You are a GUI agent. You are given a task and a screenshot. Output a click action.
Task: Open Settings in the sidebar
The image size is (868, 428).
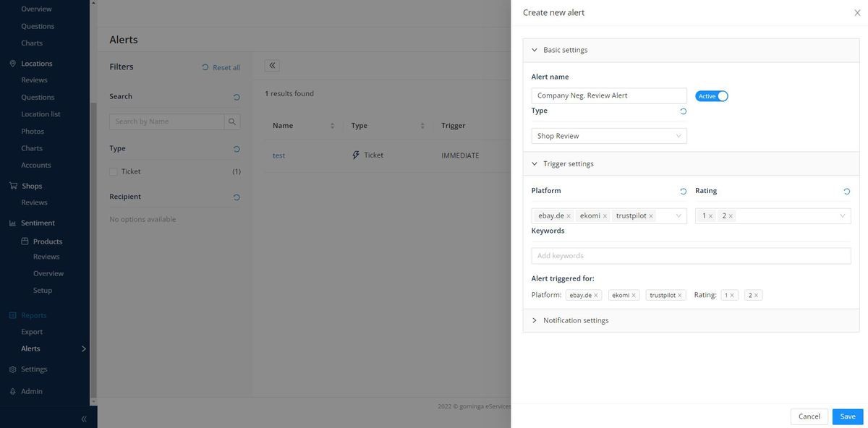click(x=34, y=369)
